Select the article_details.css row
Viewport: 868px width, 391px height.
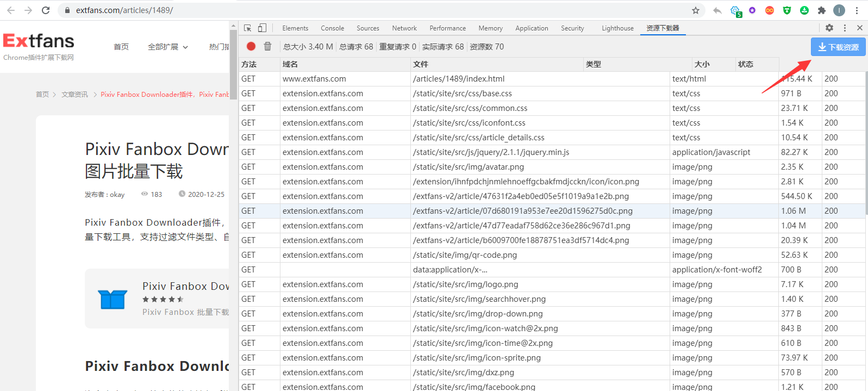click(x=552, y=138)
